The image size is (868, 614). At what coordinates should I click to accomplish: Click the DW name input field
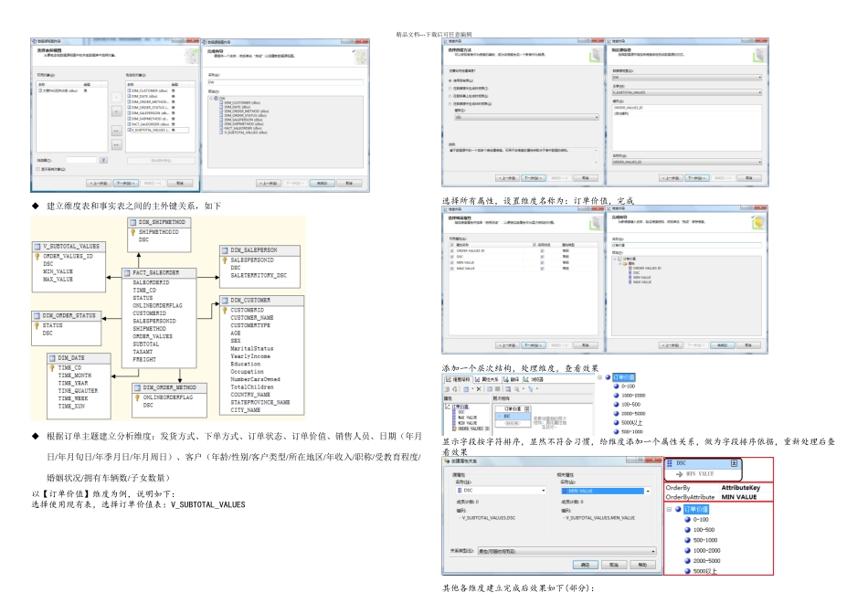[x=283, y=81]
